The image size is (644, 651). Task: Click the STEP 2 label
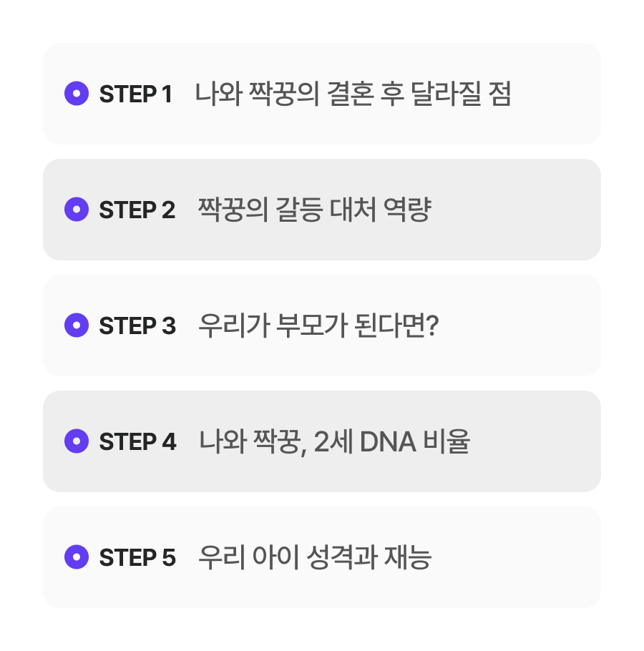(x=137, y=210)
